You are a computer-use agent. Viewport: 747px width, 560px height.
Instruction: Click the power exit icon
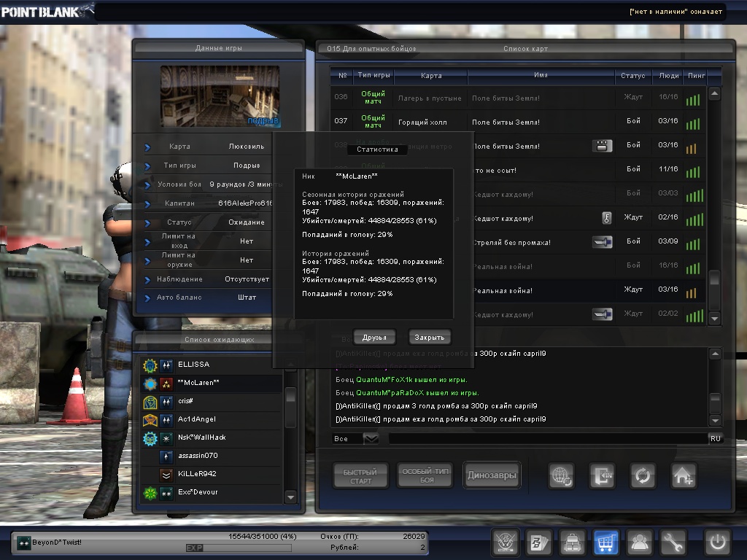click(x=716, y=542)
